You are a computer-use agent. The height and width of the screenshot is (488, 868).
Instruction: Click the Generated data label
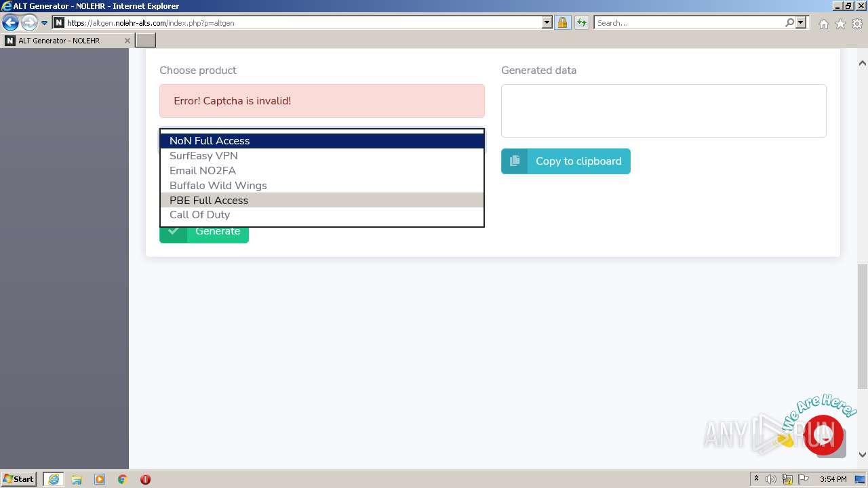539,70
